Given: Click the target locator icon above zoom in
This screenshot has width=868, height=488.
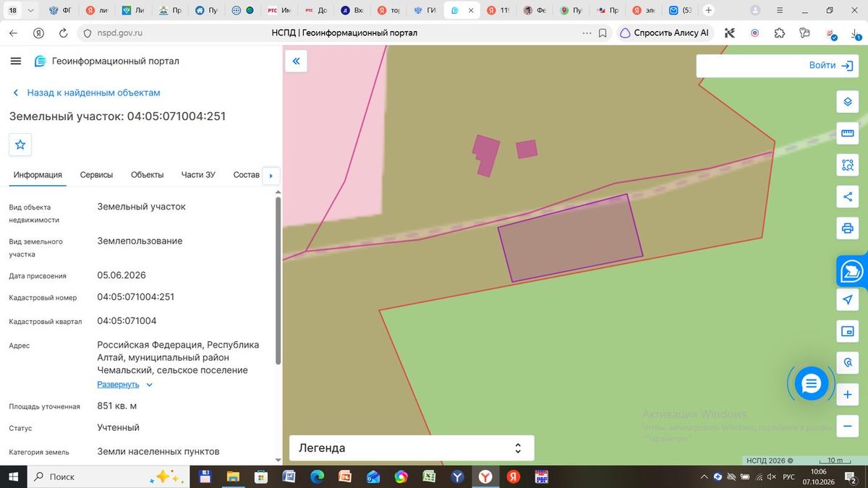Looking at the screenshot, I should point(847,363).
